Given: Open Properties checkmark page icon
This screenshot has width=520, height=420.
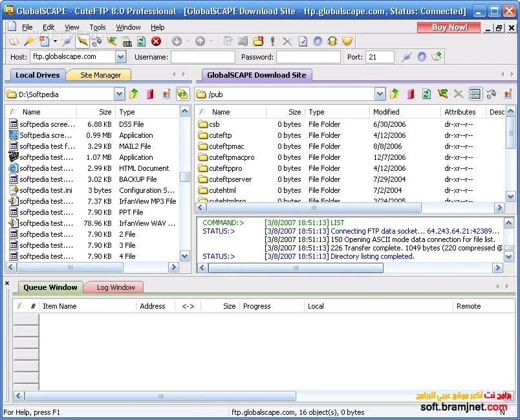Looking at the screenshot, I should [303, 41].
